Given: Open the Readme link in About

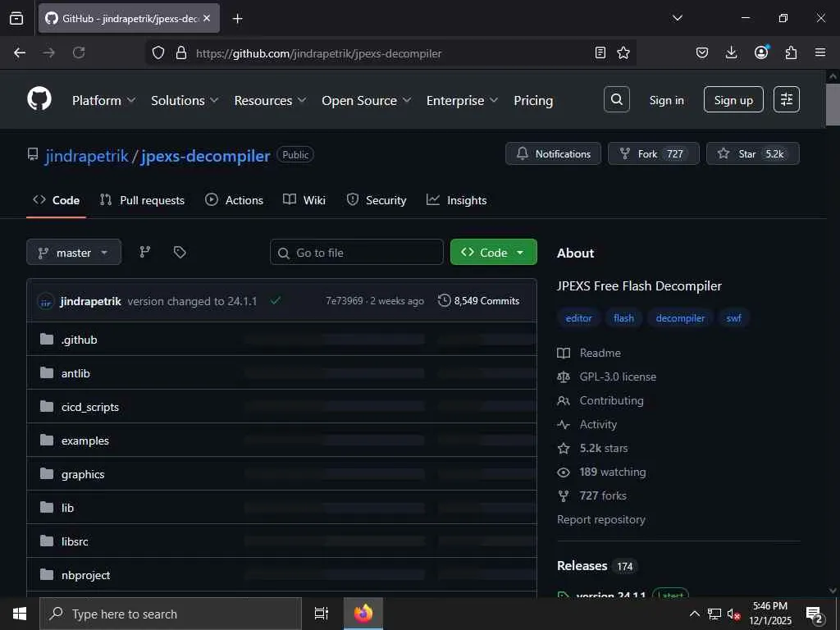Looking at the screenshot, I should [x=589, y=353].
